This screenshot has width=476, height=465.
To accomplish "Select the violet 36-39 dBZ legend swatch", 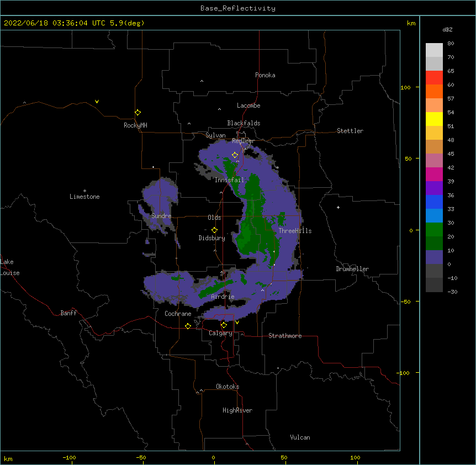I will [434, 188].
